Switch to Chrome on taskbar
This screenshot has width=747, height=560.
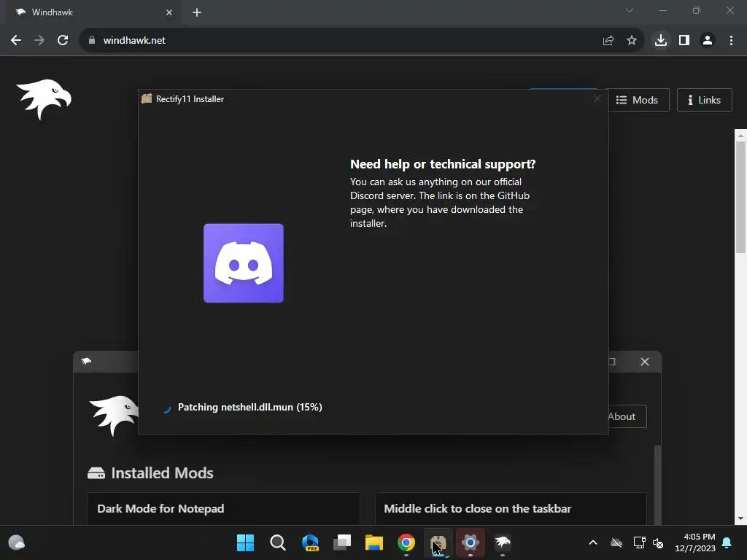[406, 542]
